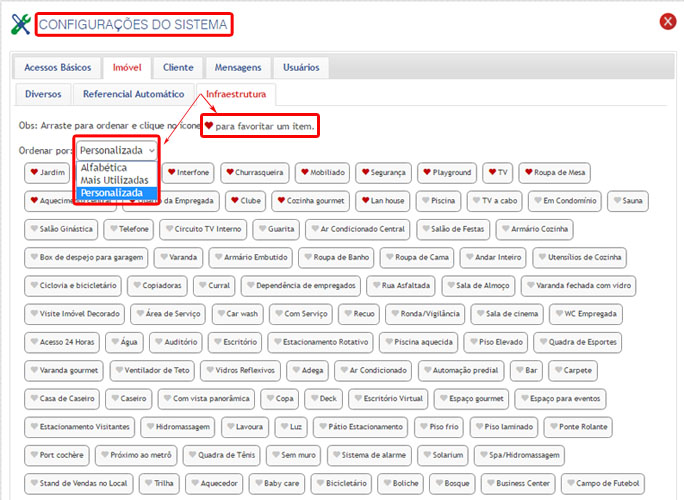Viewport: 684px width, 500px height.
Task: Close the system settings dialog
Action: click(667, 22)
